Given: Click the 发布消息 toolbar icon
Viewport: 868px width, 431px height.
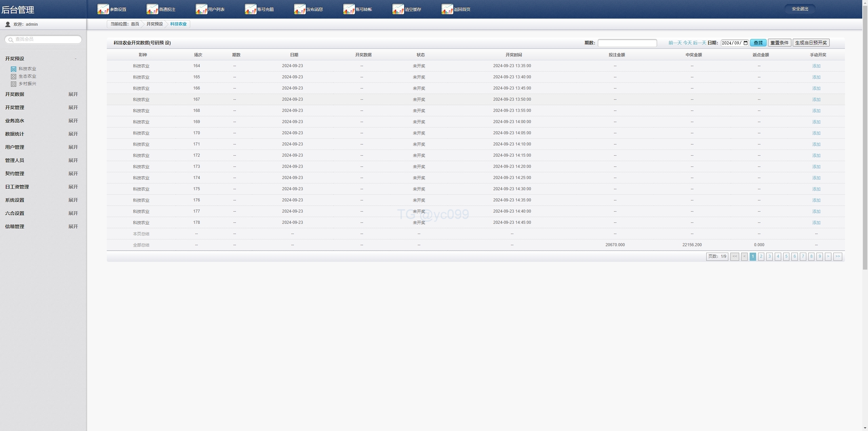Looking at the screenshot, I should pos(300,9).
